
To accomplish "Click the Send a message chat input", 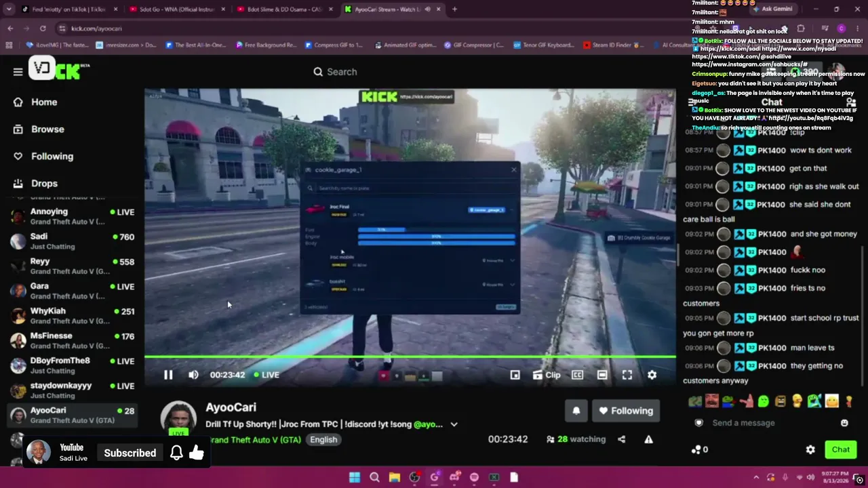I will [768, 423].
